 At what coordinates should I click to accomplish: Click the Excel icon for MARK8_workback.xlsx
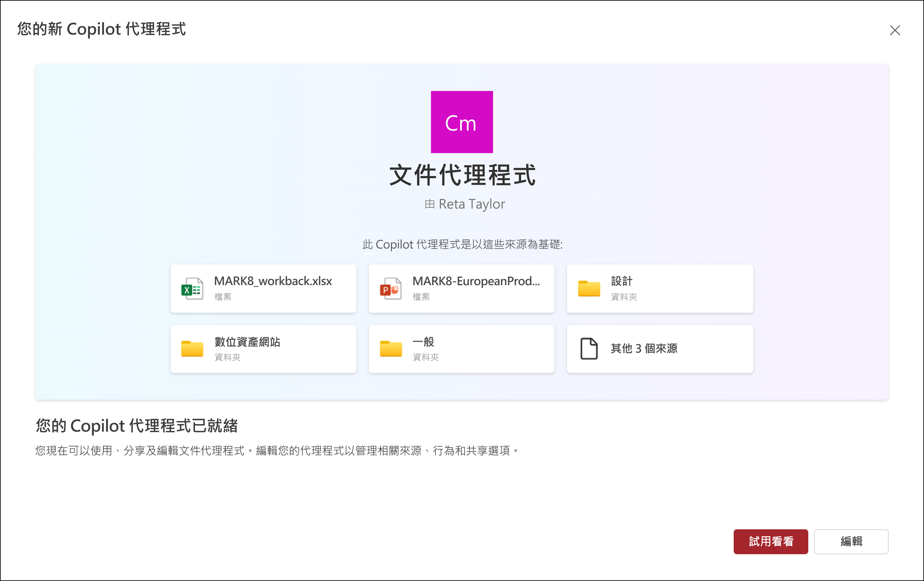[x=192, y=289]
